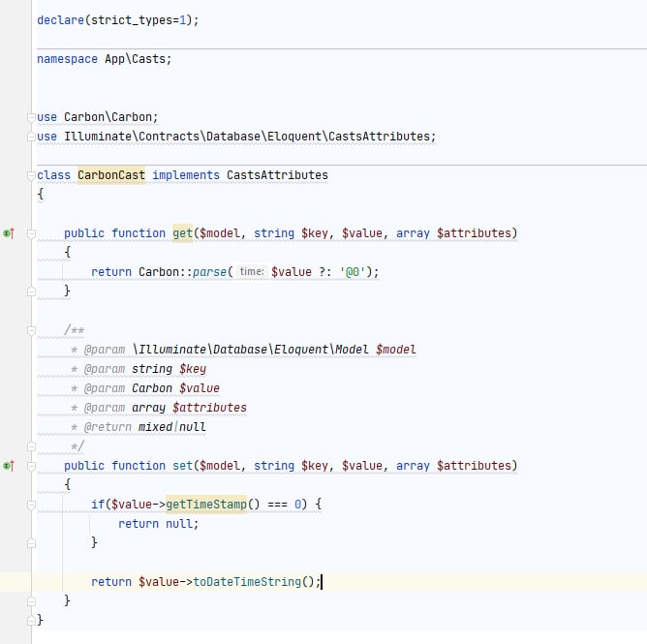The image size is (647, 644).
Task: Click the highlighted getTimeStamp method call
Action: (206, 505)
